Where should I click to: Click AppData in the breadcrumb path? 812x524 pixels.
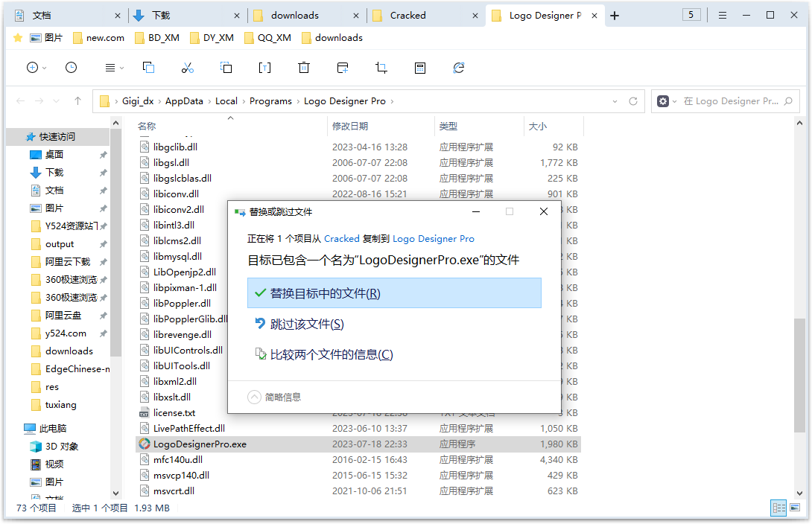[184, 101]
